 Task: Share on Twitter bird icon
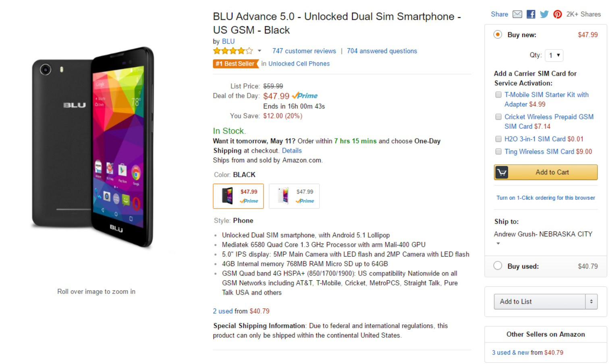544,14
